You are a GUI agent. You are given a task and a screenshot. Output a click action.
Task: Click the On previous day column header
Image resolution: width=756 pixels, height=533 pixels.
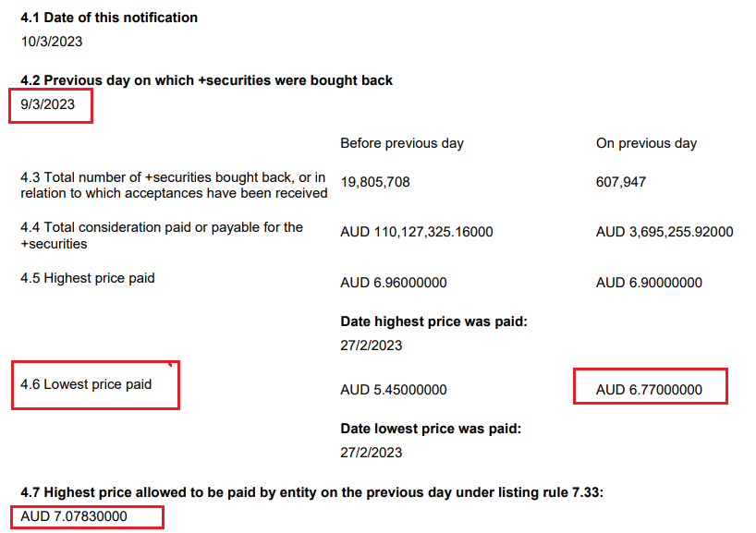(x=646, y=143)
